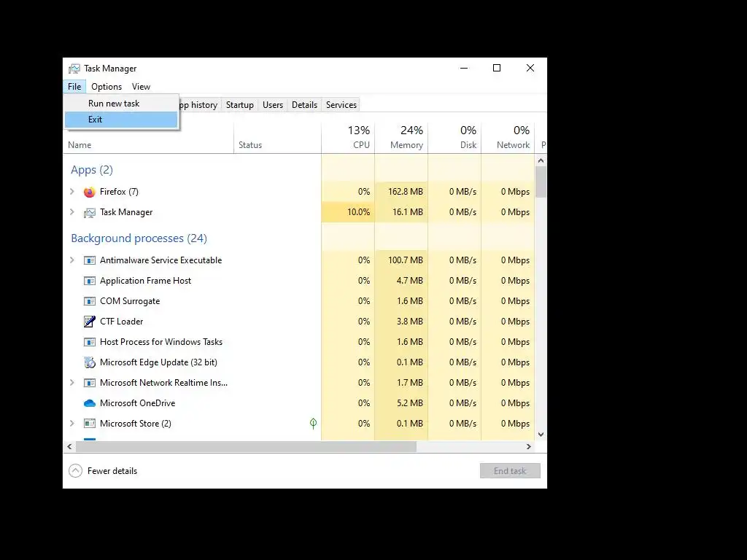The height and width of the screenshot is (560, 747).
Task: Select the Firefox 162.8 MB memory cell
Action: pyautogui.click(x=401, y=192)
